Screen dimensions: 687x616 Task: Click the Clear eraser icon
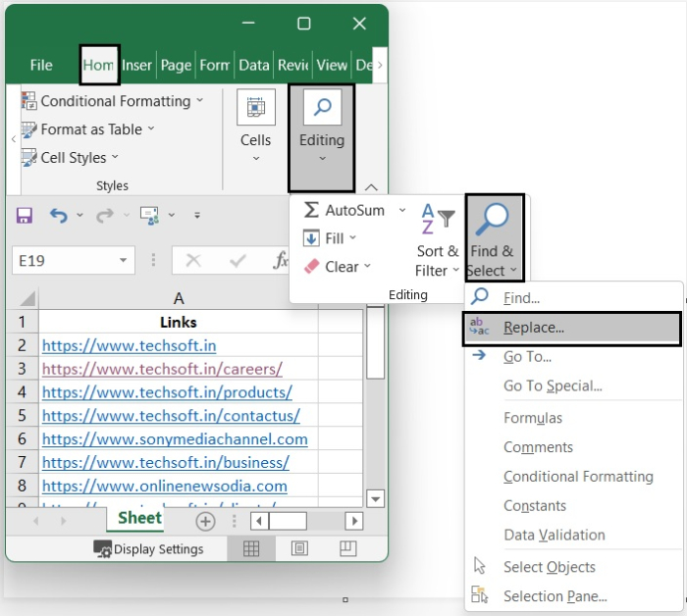pos(311,267)
